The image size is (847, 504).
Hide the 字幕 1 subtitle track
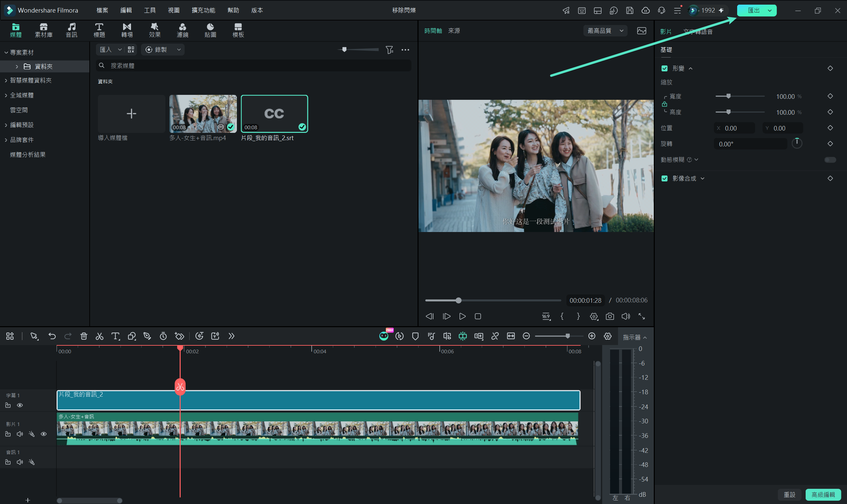coord(20,405)
